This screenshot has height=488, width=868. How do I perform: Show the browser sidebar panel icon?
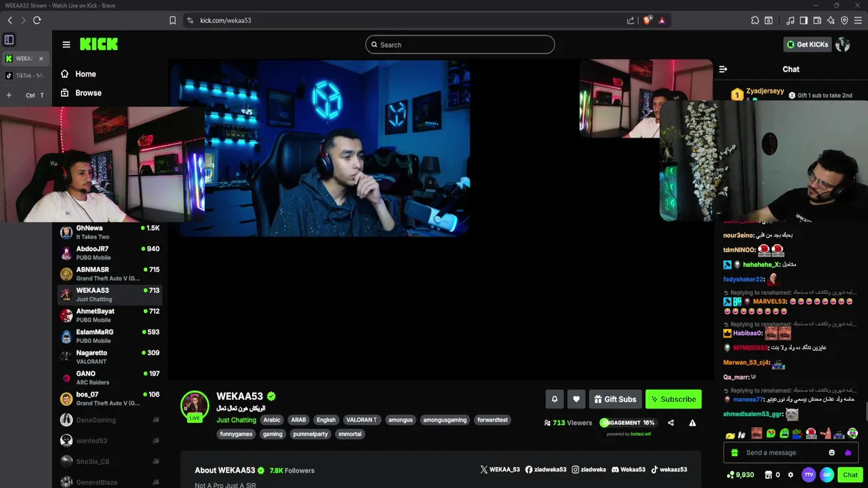click(804, 20)
